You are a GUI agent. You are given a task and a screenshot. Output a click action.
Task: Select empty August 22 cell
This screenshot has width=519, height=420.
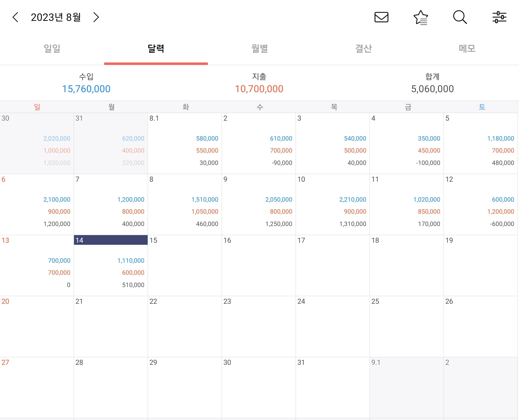click(x=185, y=326)
